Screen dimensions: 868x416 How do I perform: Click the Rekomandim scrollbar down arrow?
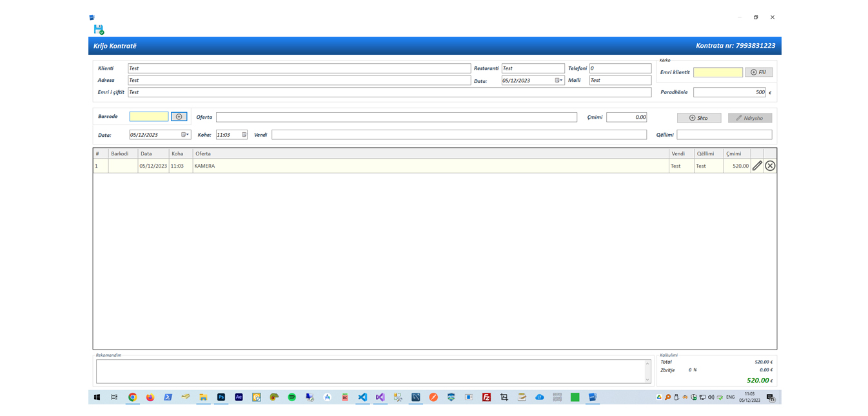pos(647,380)
